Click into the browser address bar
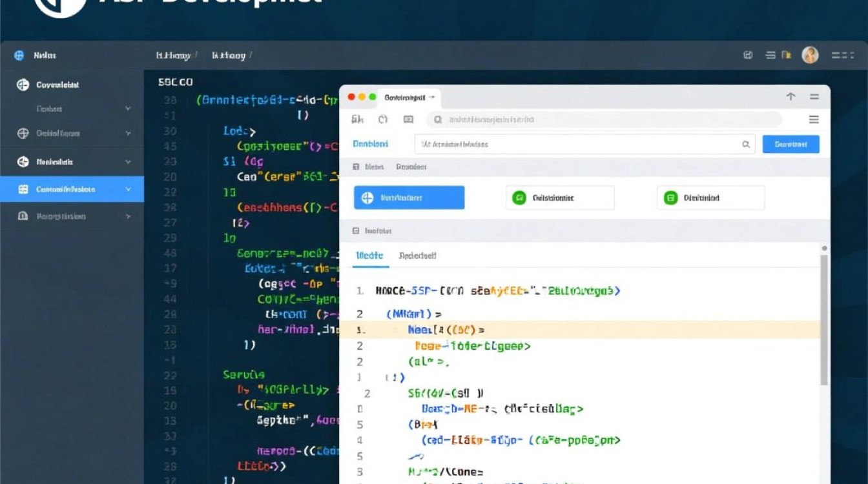Screen dimensions: 868x484 coord(604,119)
